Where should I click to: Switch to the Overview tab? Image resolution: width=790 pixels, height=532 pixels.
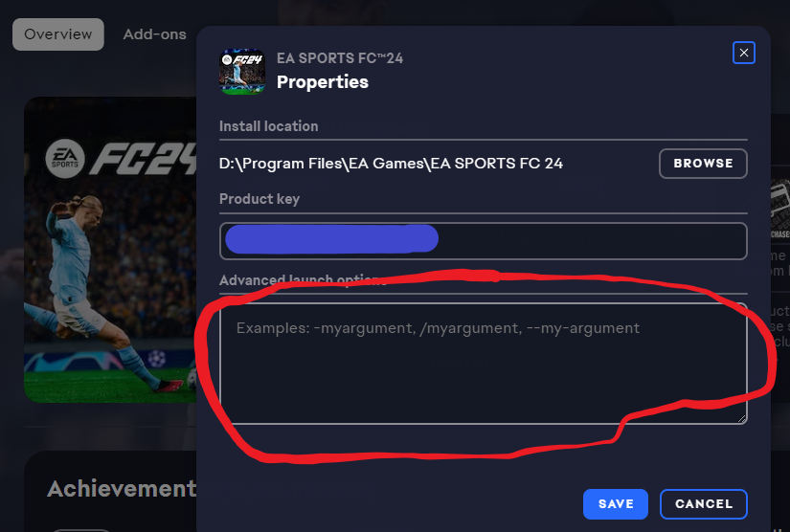58,34
